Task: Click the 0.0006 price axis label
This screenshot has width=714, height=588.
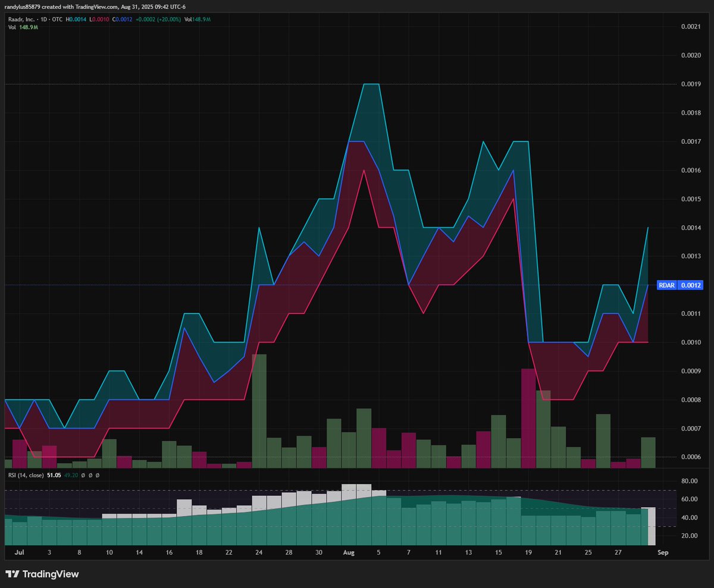Action: [690, 457]
